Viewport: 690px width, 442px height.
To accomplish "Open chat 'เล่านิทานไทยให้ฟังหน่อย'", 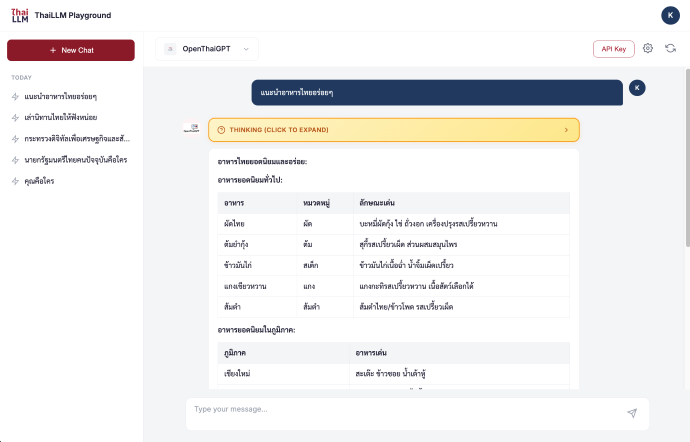I will (71, 118).
